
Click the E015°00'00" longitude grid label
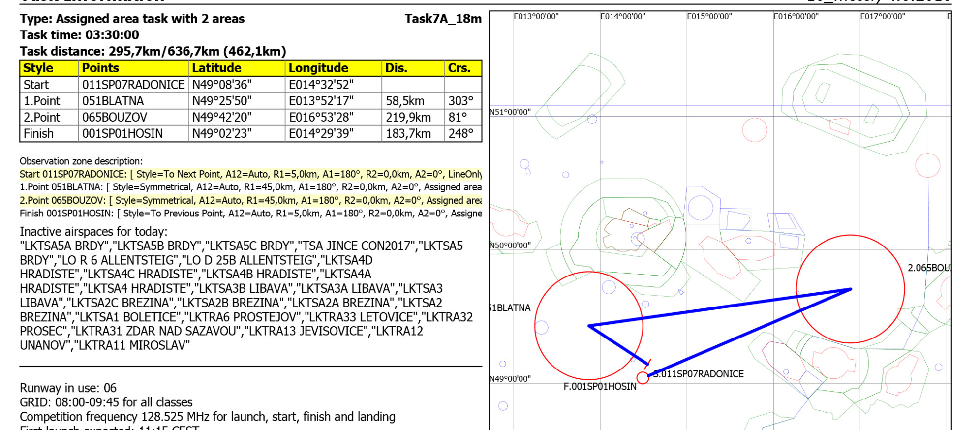coord(709,17)
